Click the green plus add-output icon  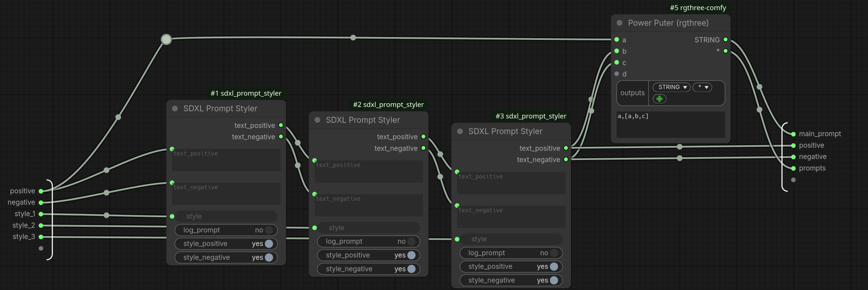659,99
